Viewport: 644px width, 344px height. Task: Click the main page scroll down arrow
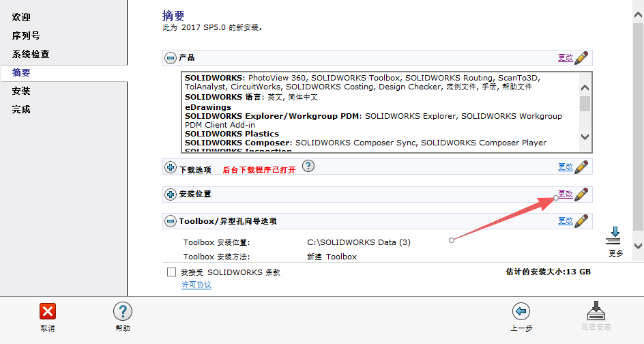[639, 246]
